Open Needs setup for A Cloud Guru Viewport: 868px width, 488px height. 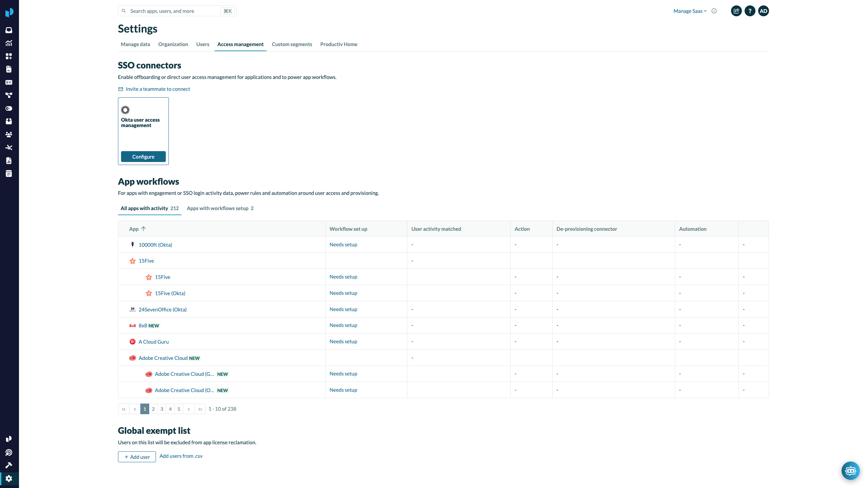[x=343, y=341]
